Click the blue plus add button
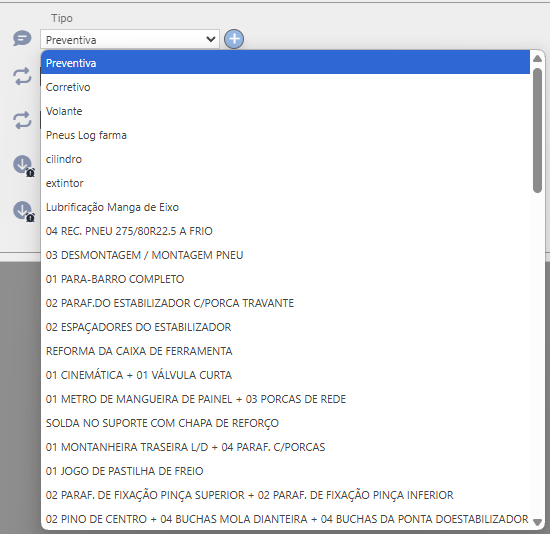 point(234,39)
